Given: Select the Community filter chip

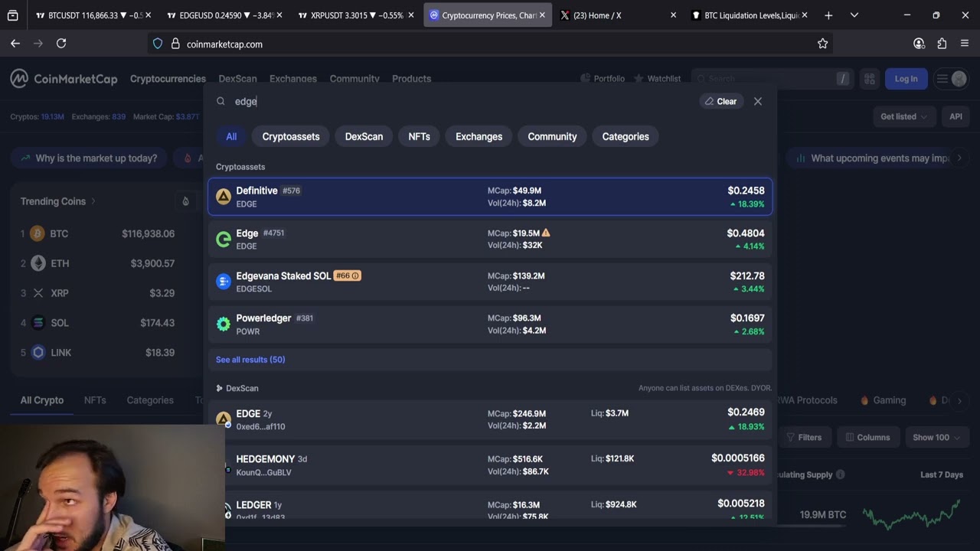Looking at the screenshot, I should click(x=552, y=136).
